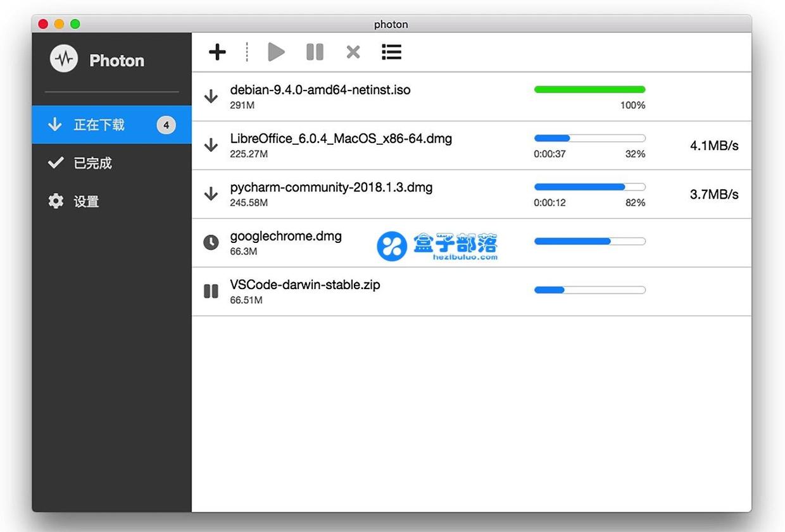Open 设置 settings in sidebar
Image resolution: width=785 pixels, height=532 pixels.
tap(86, 202)
